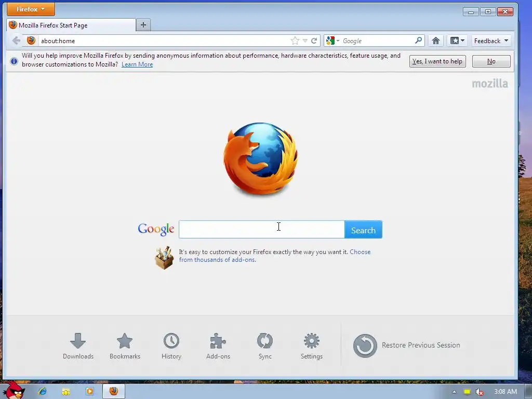Open Bookmarks via the star launcher icon
The height and width of the screenshot is (399, 532).
(125, 346)
